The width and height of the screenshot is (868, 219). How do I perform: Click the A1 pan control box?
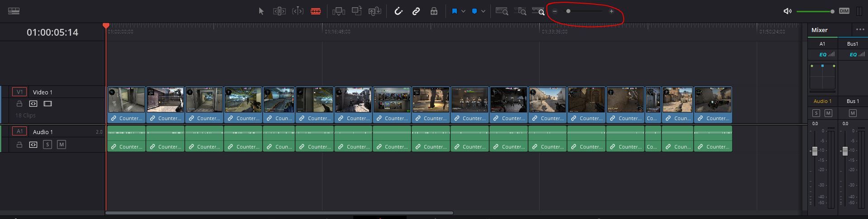point(822,77)
